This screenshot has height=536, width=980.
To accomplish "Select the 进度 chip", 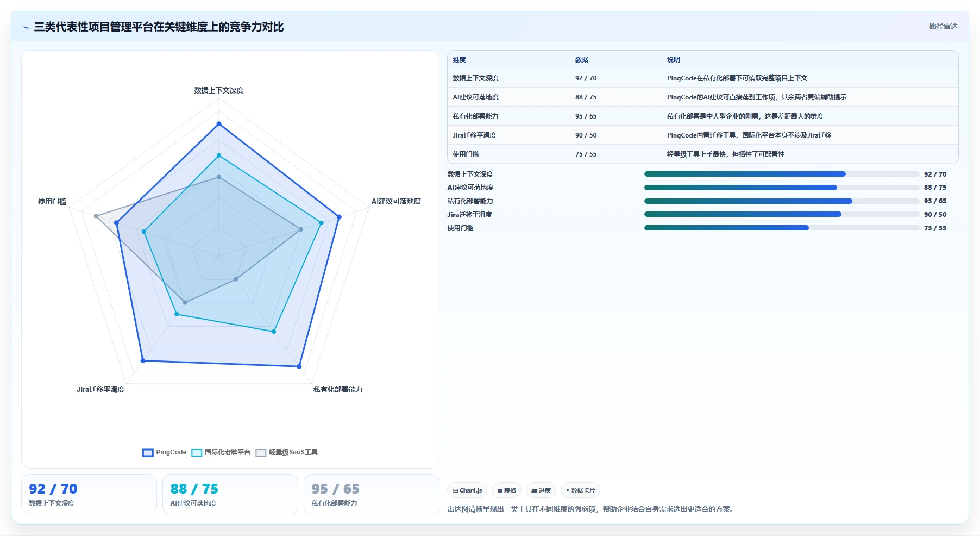I will [x=541, y=490].
